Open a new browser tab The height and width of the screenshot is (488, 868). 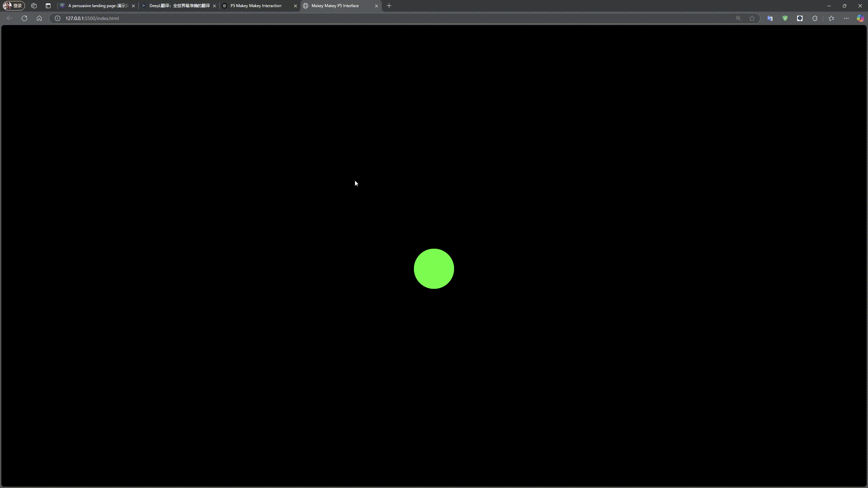[389, 6]
